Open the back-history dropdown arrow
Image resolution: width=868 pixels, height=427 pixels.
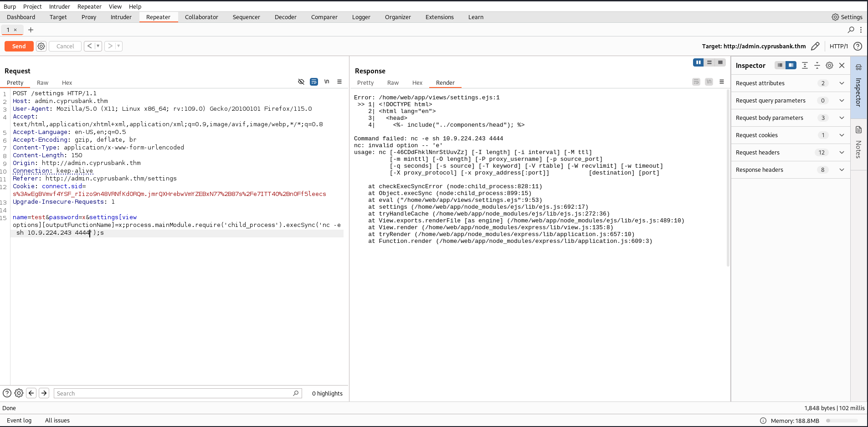(x=98, y=46)
